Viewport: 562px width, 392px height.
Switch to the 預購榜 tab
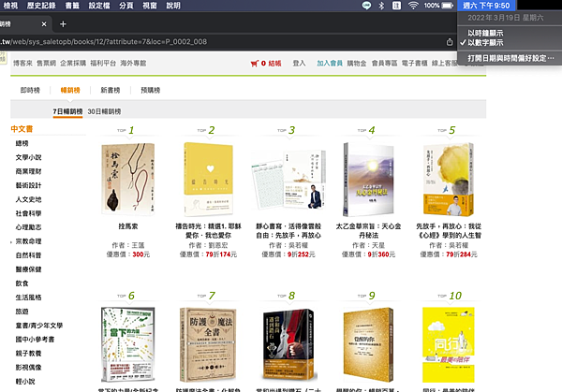tap(151, 90)
